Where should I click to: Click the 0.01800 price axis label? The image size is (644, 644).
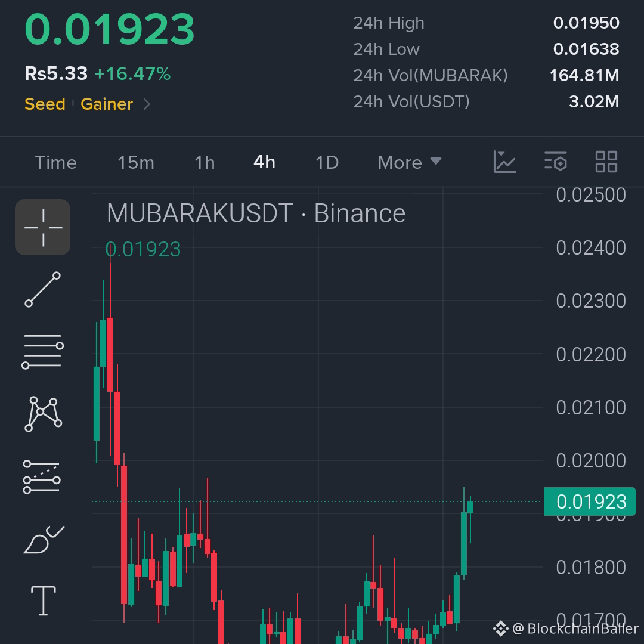pos(590,568)
